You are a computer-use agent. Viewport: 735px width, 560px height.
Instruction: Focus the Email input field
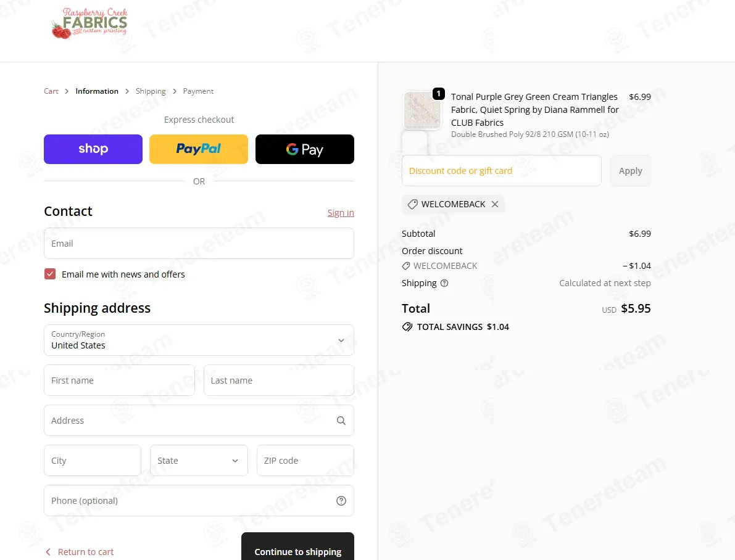pyautogui.click(x=199, y=244)
